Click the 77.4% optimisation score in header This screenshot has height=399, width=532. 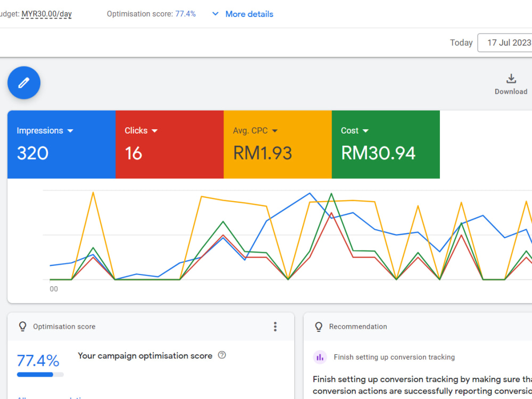click(x=186, y=14)
